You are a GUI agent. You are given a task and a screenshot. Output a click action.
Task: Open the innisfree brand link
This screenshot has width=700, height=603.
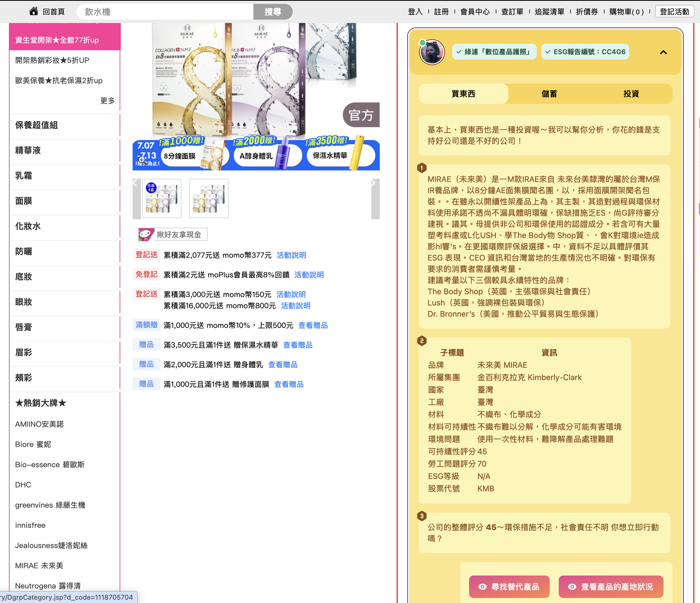pos(30,525)
